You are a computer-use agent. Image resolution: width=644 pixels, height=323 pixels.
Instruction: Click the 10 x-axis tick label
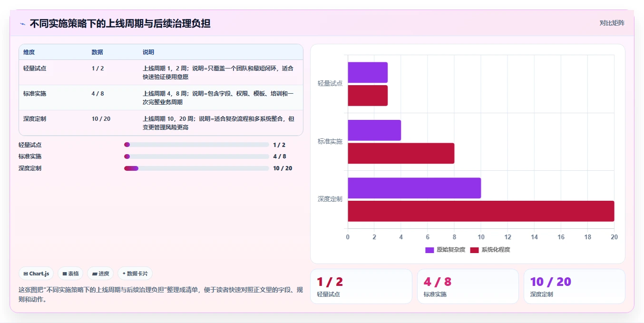[481, 237]
